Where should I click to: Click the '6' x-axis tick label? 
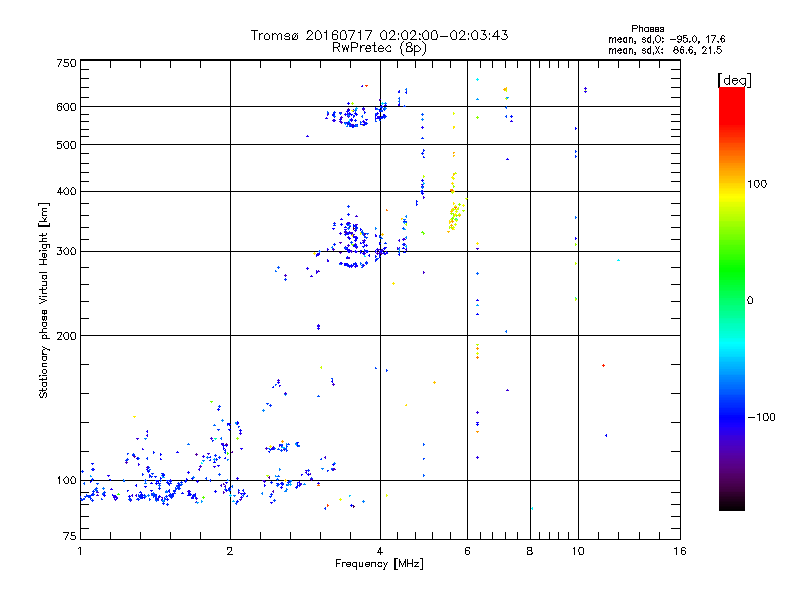(x=467, y=551)
